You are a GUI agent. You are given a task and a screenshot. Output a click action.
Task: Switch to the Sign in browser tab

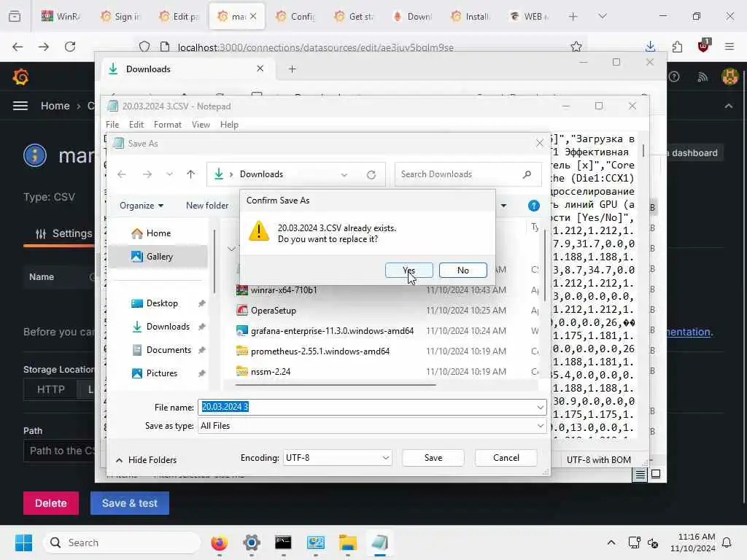[x=120, y=17]
